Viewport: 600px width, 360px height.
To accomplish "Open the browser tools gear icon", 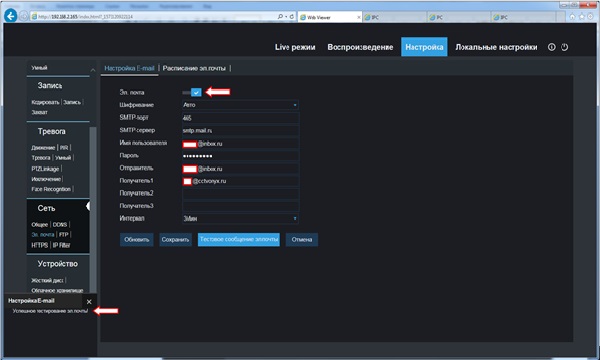I will (591, 17).
